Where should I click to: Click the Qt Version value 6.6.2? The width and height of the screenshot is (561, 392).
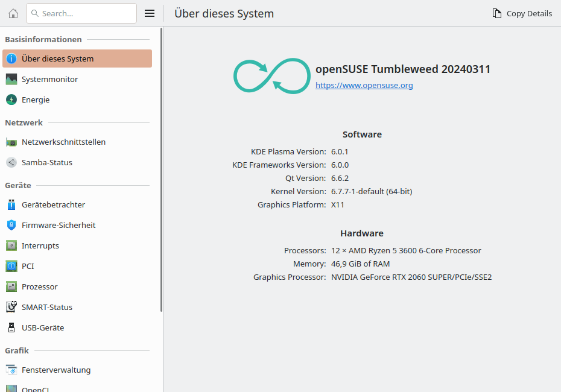[x=340, y=178]
